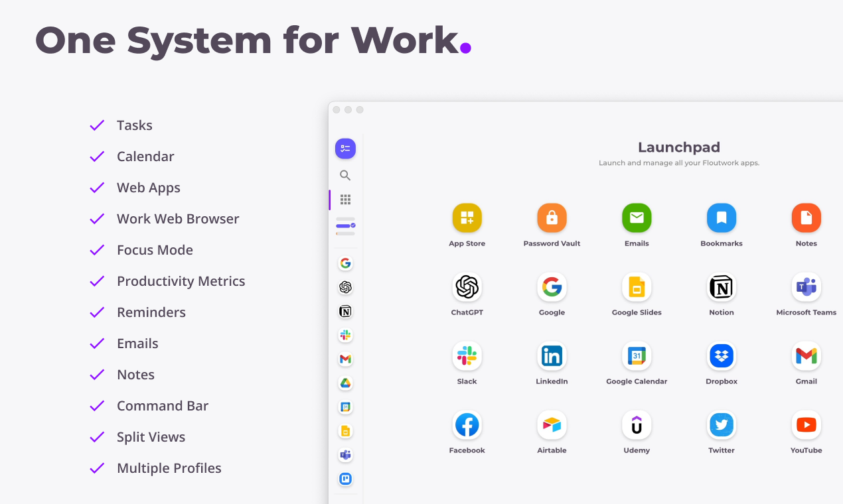Open the LinkedIn app icon
The height and width of the screenshot is (504, 843).
coord(552,356)
